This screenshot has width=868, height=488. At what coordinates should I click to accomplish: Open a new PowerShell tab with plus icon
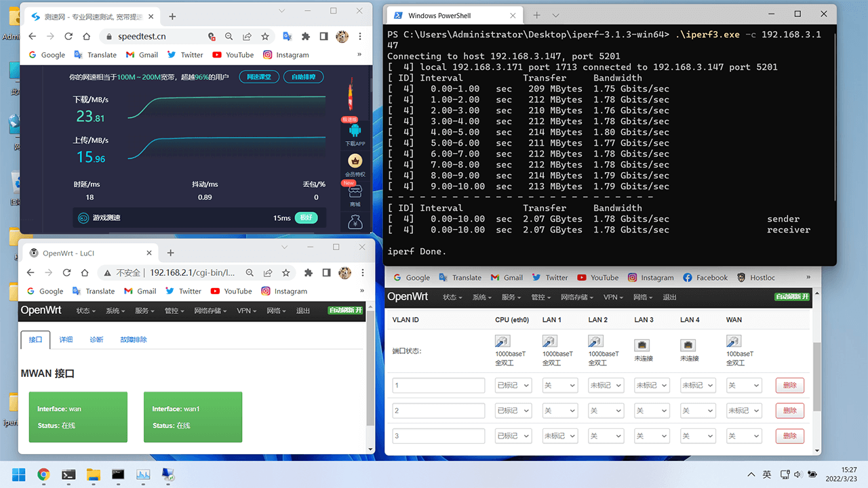pyautogui.click(x=536, y=15)
